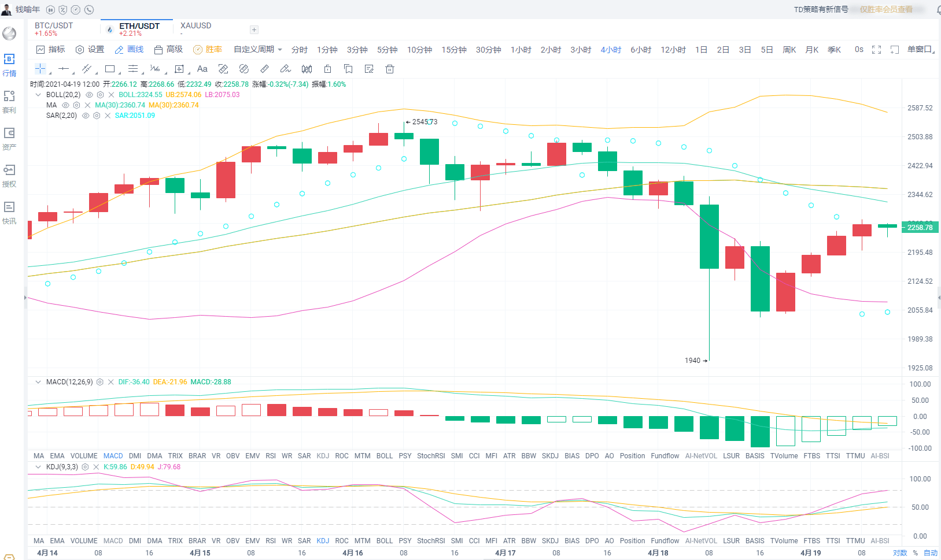Click the 2258.78 current price label

920,228
